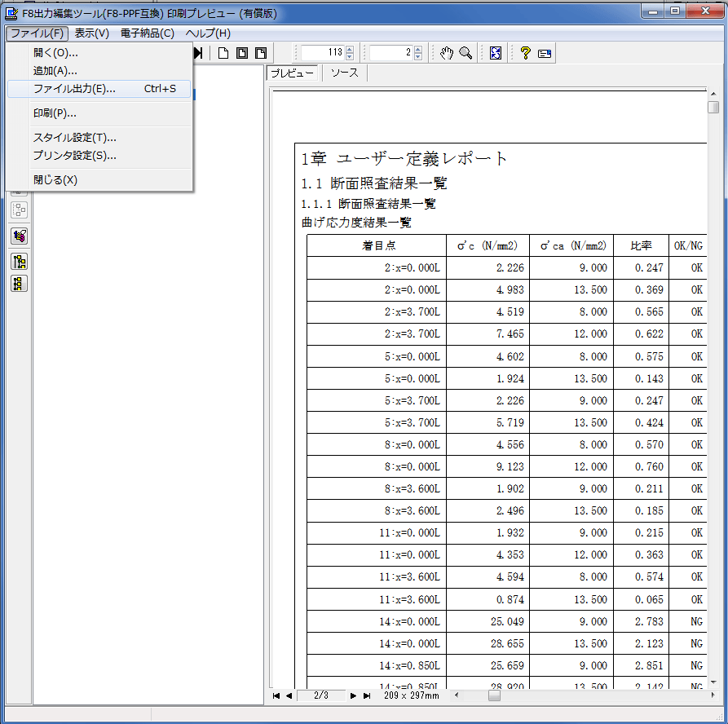
Task: Click the 着目点 column header
Action: pyautogui.click(x=378, y=245)
